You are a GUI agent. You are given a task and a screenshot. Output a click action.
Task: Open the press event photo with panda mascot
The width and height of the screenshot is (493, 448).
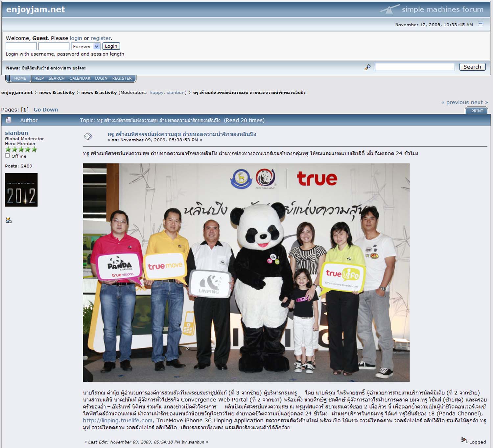tap(246, 272)
